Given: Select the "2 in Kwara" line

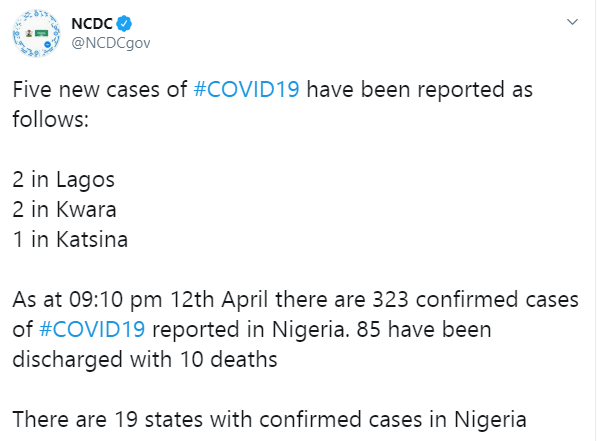Looking at the screenshot, I should [x=64, y=209].
